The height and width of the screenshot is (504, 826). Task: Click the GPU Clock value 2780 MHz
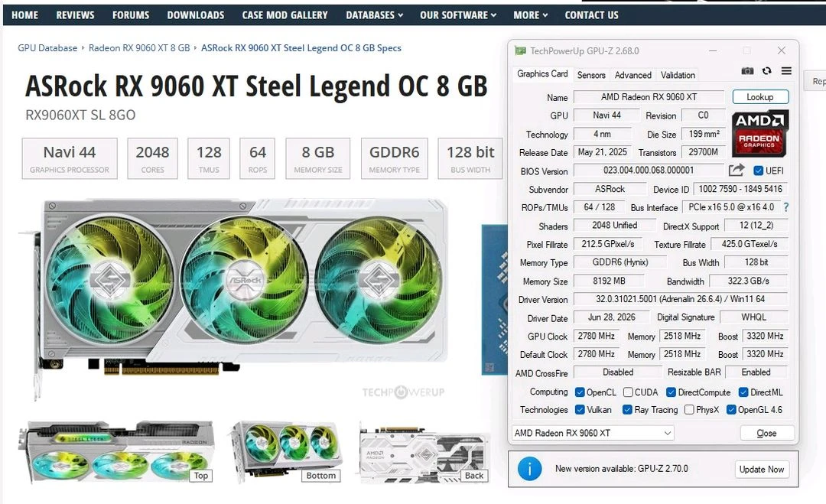pos(596,336)
